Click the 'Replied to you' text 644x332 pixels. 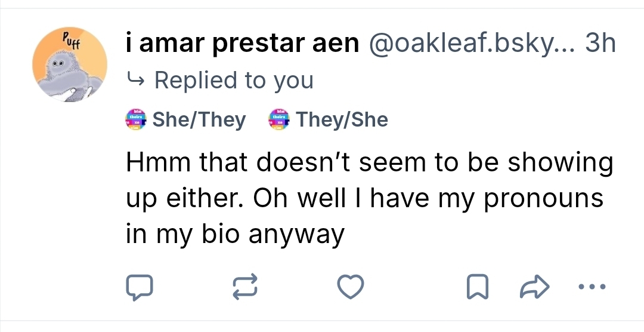234,80
